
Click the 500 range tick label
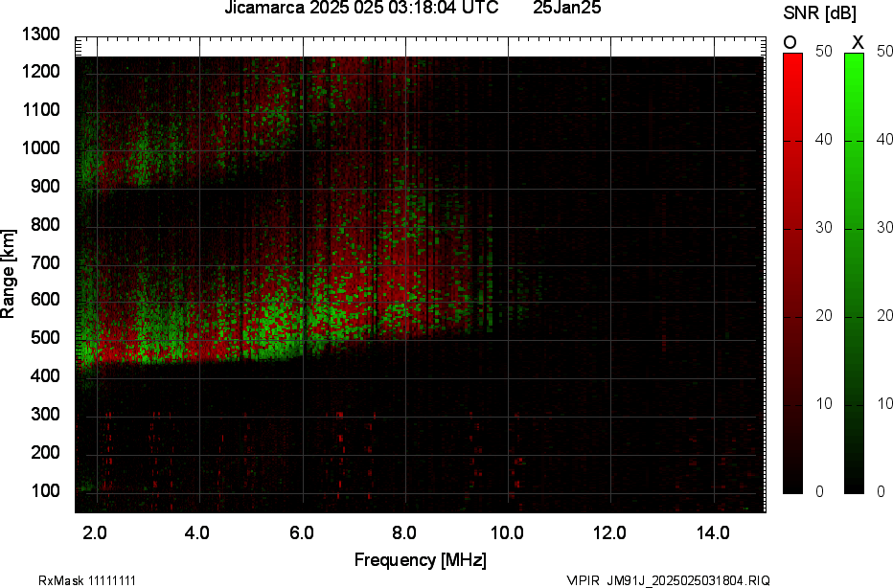pyautogui.click(x=45, y=337)
